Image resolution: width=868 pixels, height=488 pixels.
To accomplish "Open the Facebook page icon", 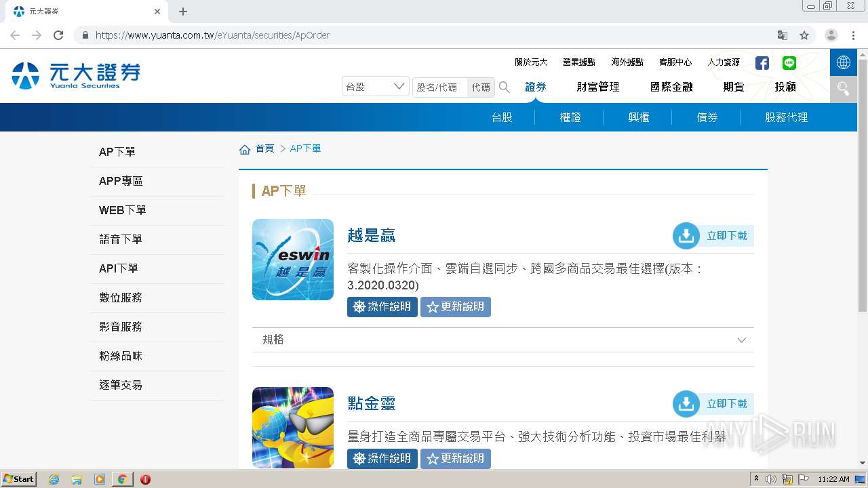I will 762,63.
